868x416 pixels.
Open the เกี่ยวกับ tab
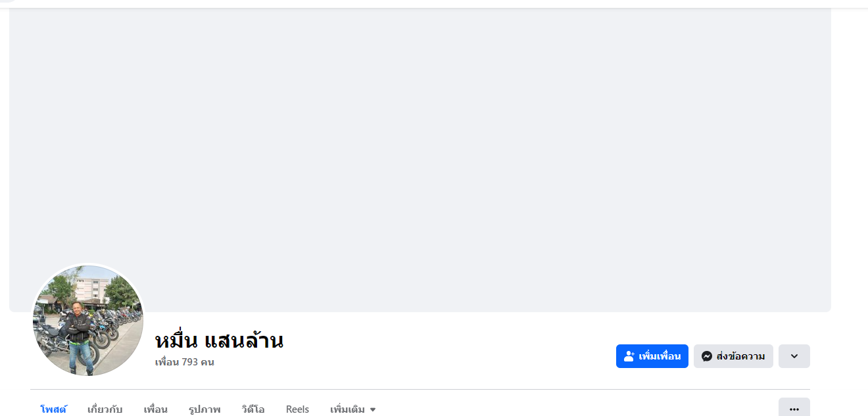tap(105, 409)
